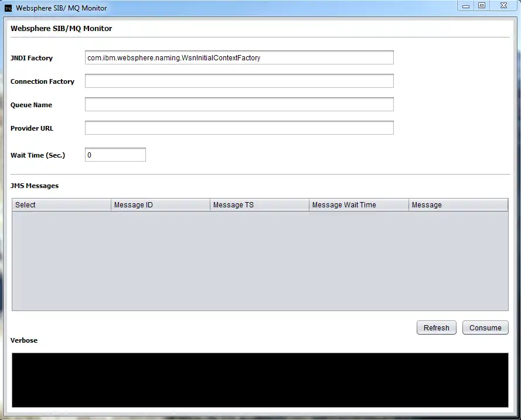Click the JNDI Factory input field

click(239, 57)
